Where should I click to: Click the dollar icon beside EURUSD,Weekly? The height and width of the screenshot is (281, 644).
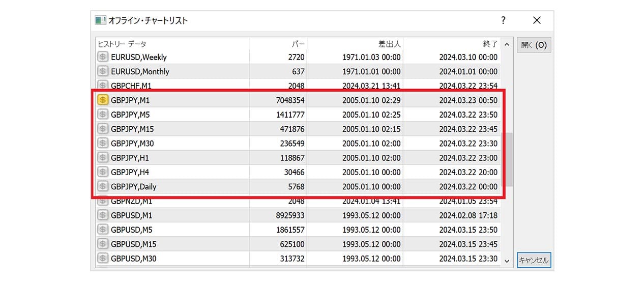tap(102, 57)
